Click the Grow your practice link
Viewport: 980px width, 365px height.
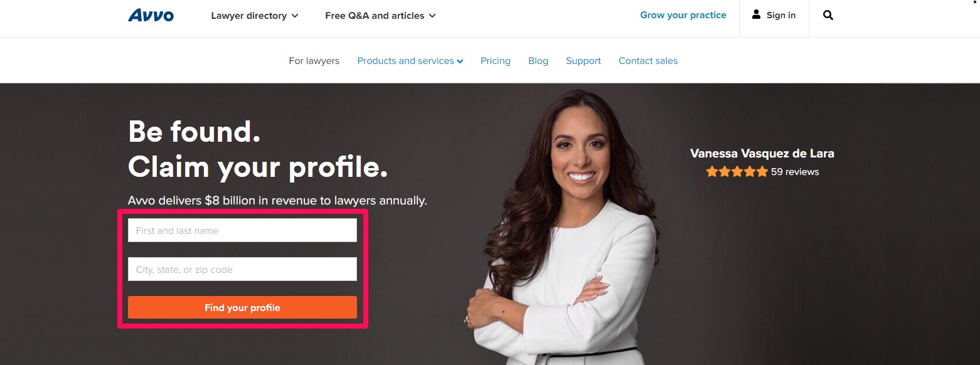coord(683,15)
